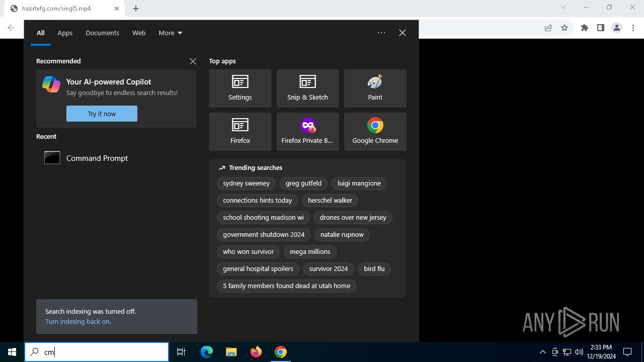This screenshot has width=644, height=362.
Task: Open network status tray icon
Action: pyautogui.click(x=567, y=352)
